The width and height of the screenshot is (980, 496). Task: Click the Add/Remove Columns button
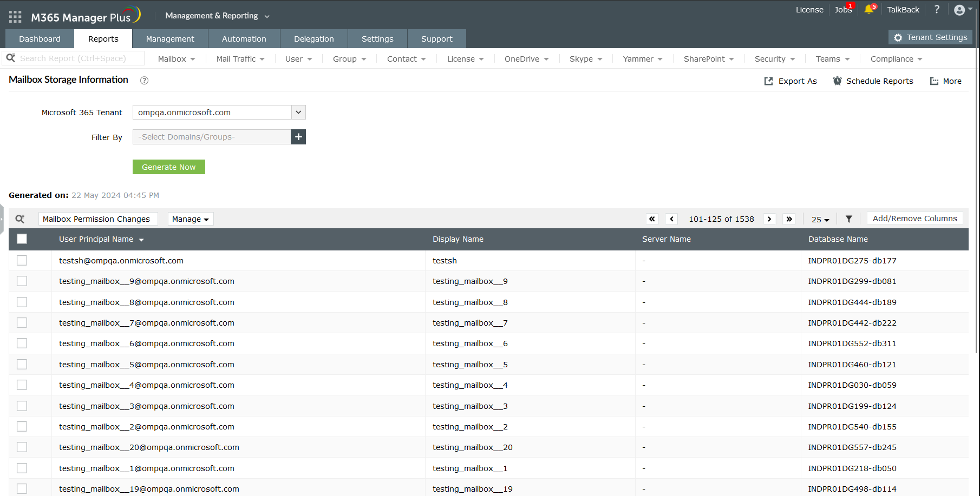pos(915,219)
